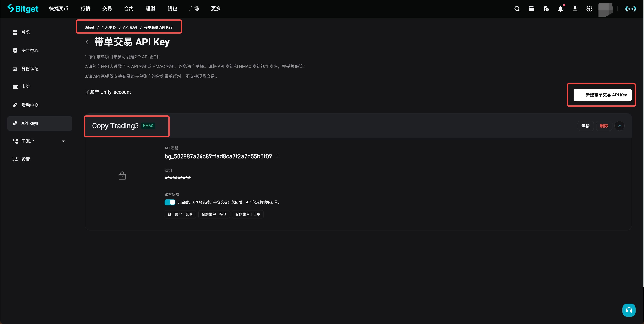This screenshot has height=324, width=644.
Task: Select 合约 in the top navigation
Action: pyautogui.click(x=128, y=9)
